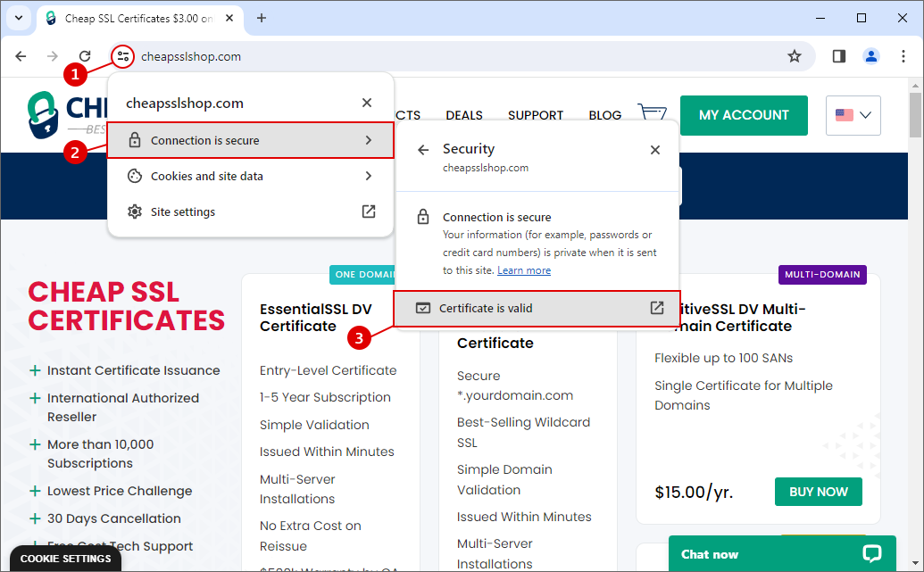Click the Site settings external link icon
The width and height of the screenshot is (924, 572).
pyautogui.click(x=369, y=211)
